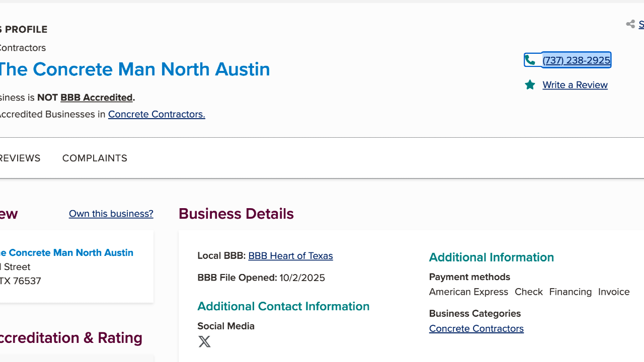644x362 pixels.
Task: Click The Concrete Man North Austin heading
Action: pyautogui.click(x=135, y=69)
